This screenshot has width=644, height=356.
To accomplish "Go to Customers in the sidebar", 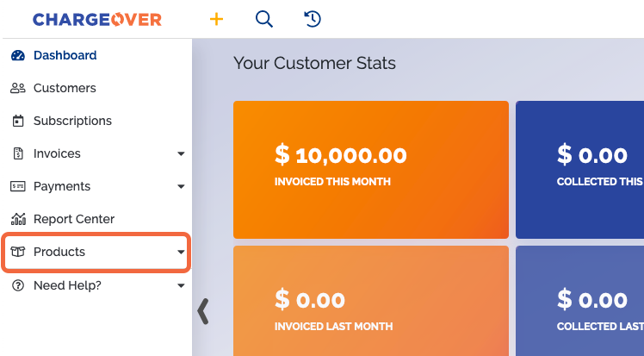I will click(x=65, y=88).
